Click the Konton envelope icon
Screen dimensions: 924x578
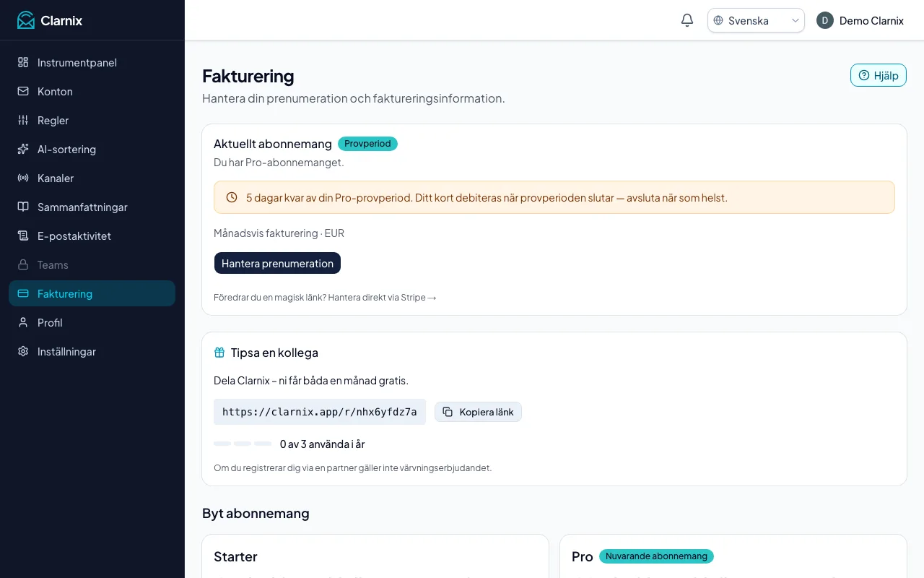point(23,91)
